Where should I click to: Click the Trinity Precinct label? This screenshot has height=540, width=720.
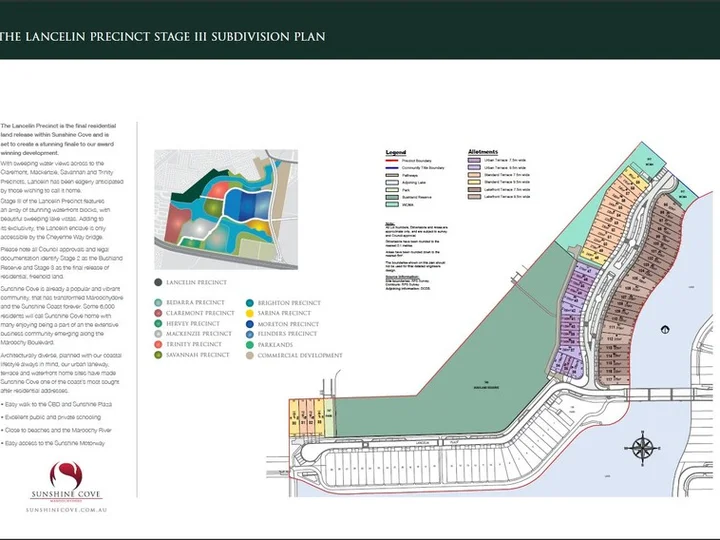[x=194, y=344]
